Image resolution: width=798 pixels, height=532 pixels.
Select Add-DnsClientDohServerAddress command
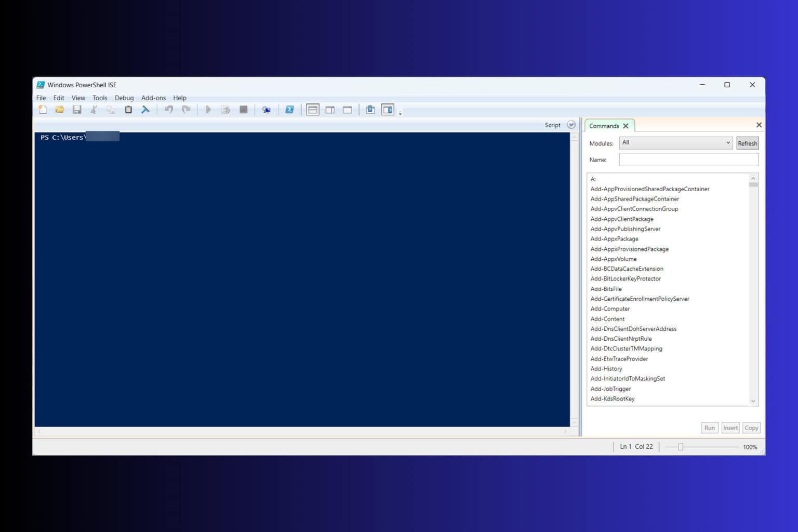pos(633,329)
